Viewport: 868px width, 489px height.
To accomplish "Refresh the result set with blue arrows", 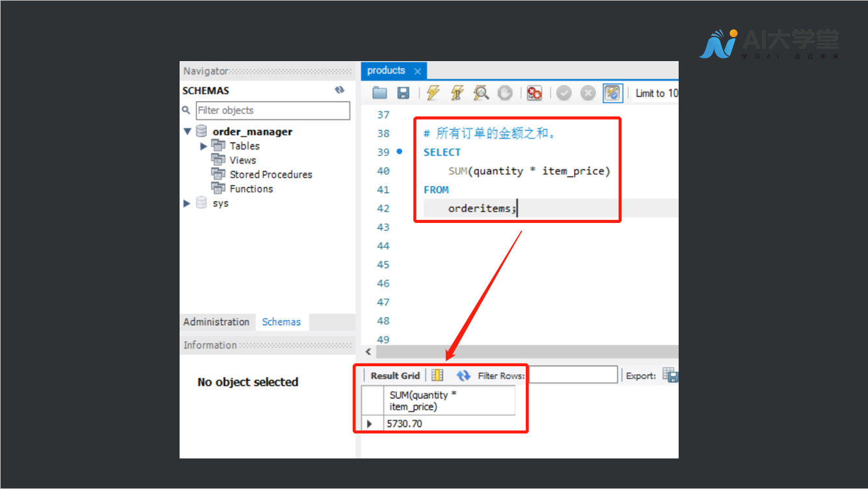I will 463,375.
